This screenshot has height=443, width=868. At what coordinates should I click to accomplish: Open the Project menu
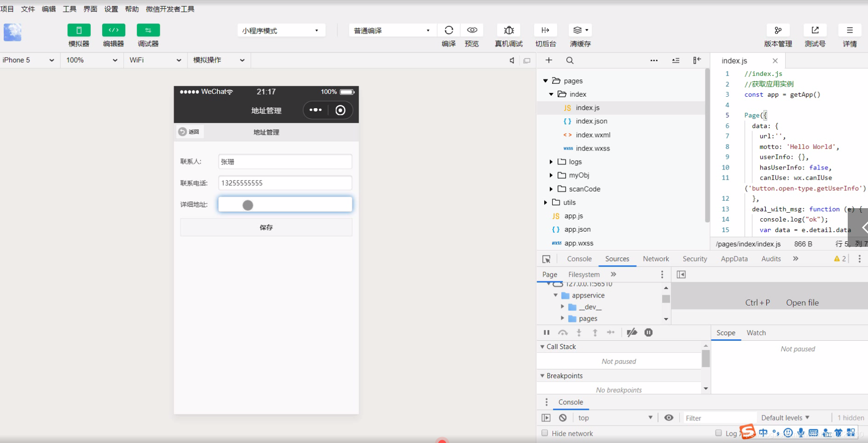[x=7, y=9]
